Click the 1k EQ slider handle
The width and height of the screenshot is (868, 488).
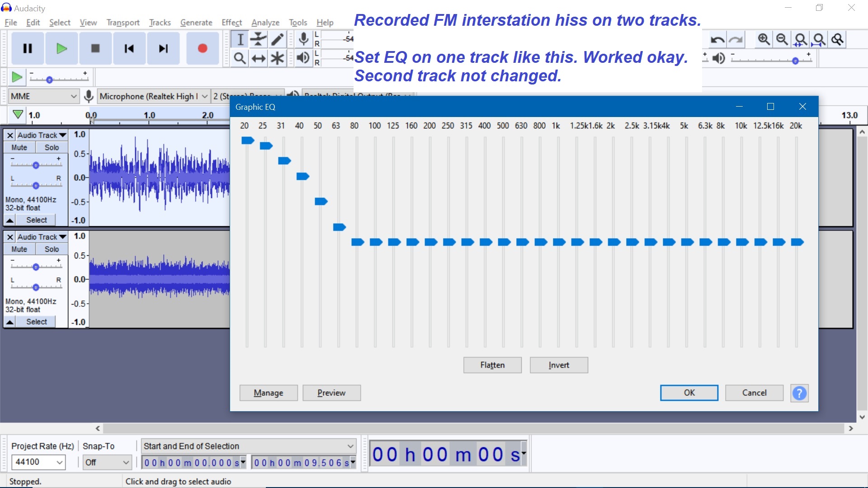tap(559, 242)
